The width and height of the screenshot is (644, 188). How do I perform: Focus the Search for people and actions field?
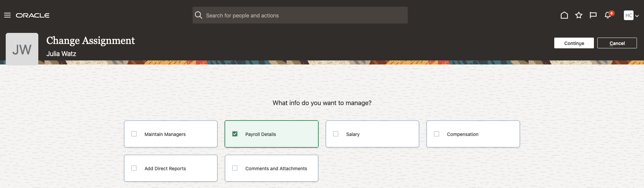tap(303, 15)
